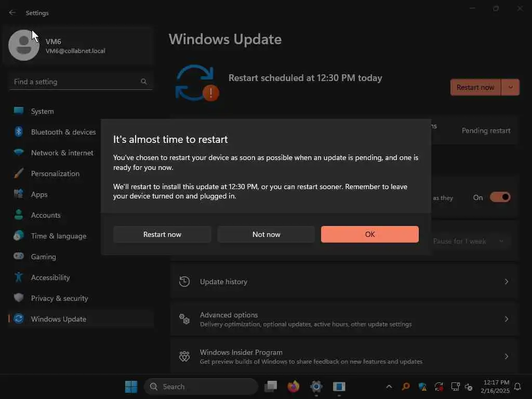The image size is (532, 399).
Task: Expand the Windows Insider Program chevron
Action: click(x=506, y=356)
